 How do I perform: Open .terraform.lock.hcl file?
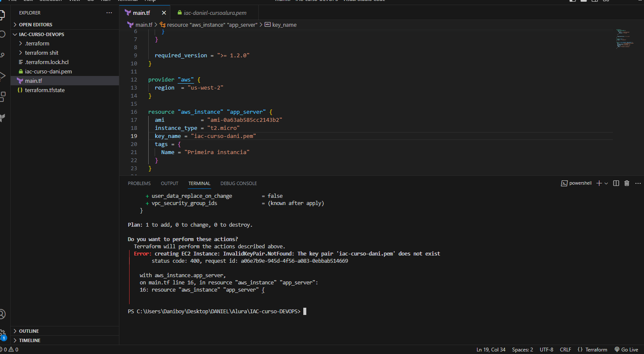tap(65, 62)
